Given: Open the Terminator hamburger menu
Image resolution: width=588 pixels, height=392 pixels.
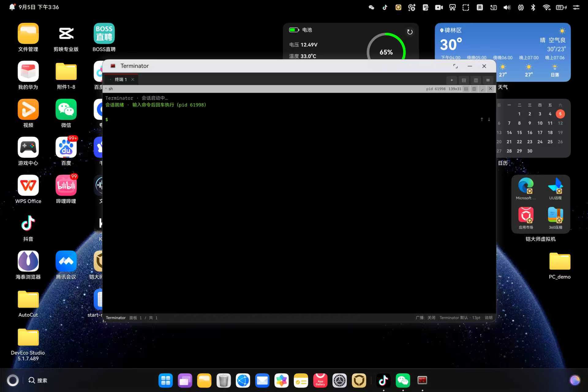Looking at the screenshot, I should click(x=488, y=80).
